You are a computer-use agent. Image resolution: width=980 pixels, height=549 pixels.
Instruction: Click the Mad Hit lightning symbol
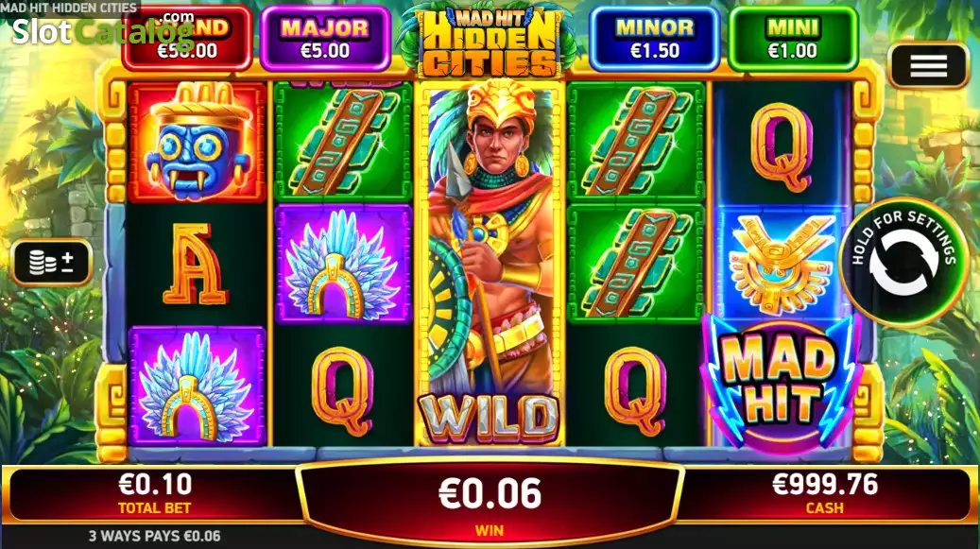pos(782,384)
